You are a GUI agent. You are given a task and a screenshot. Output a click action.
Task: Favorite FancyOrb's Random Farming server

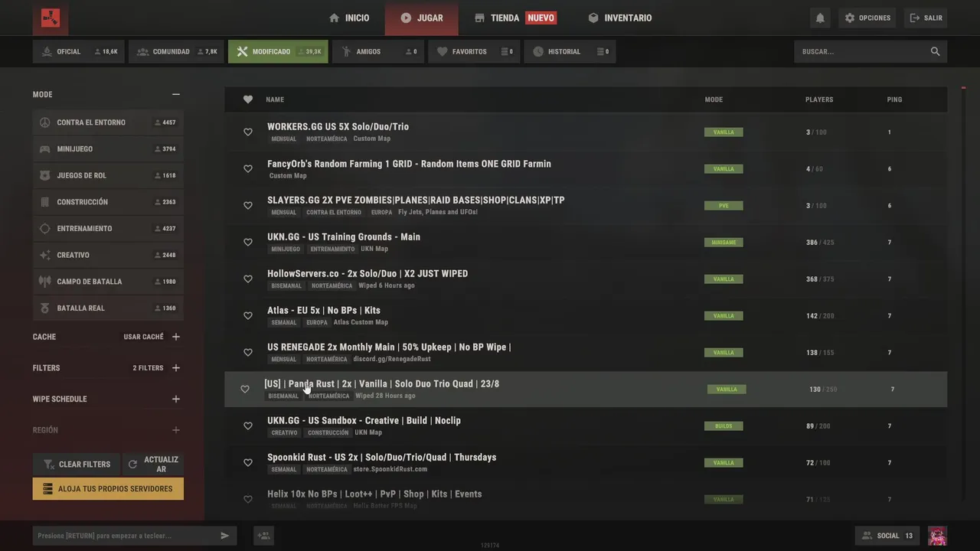coord(248,169)
